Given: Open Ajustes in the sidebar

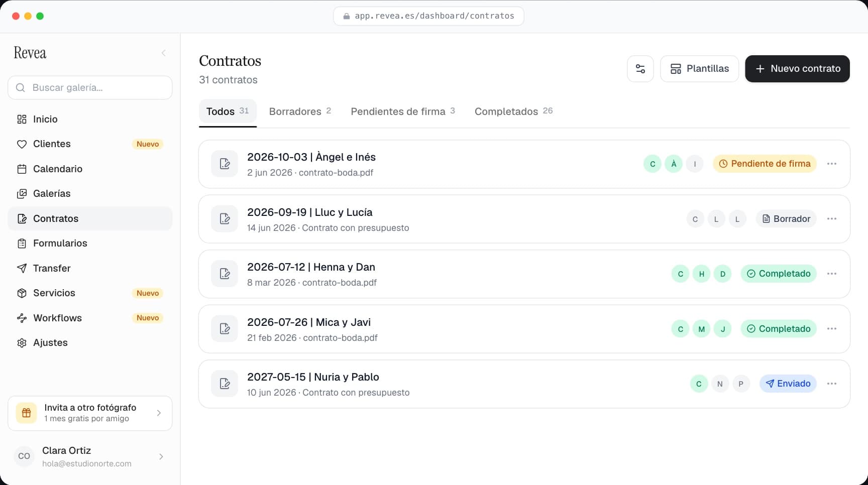Looking at the screenshot, I should click(x=90, y=342).
